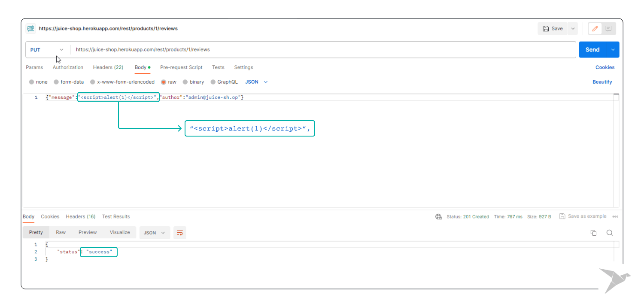The width and height of the screenshot is (644, 307).
Task: Select GraphQL body type
Action: [213, 82]
